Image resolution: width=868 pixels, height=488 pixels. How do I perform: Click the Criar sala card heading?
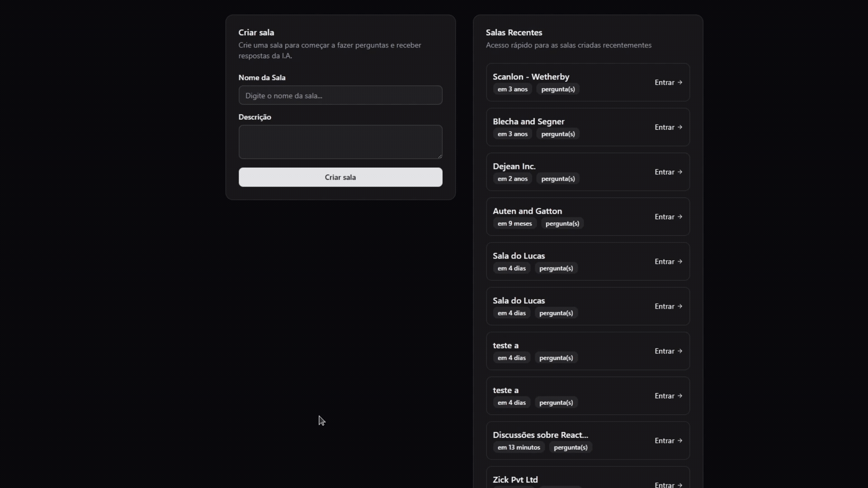(x=256, y=33)
